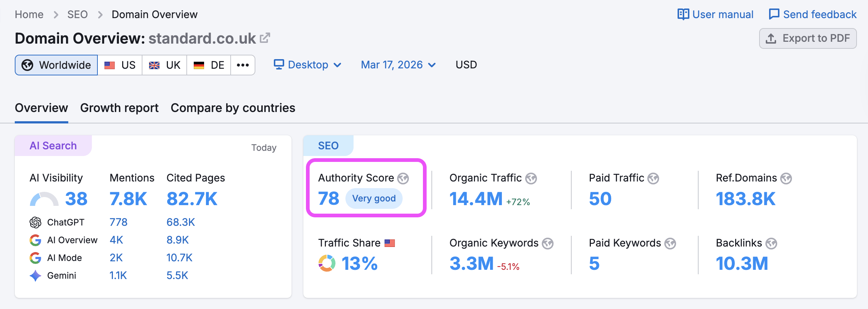
Task: Click the Send feedback link
Action: coord(813,14)
